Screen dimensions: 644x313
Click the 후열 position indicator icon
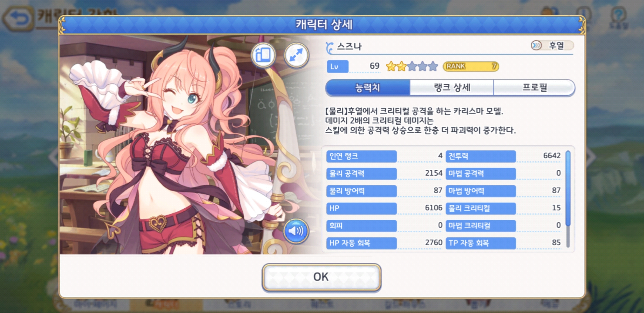(536, 46)
